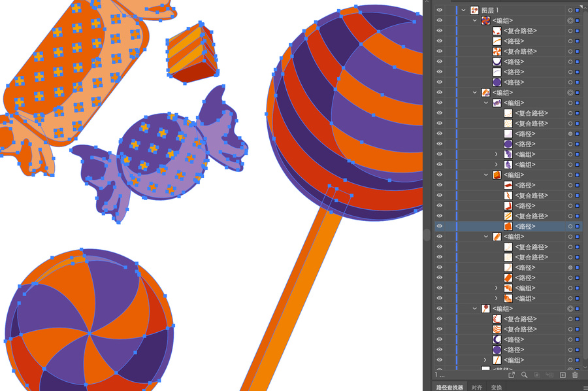Click target ring of the swirl lollipop 编组
Screen dimensions: 588x391
[570, 21]
